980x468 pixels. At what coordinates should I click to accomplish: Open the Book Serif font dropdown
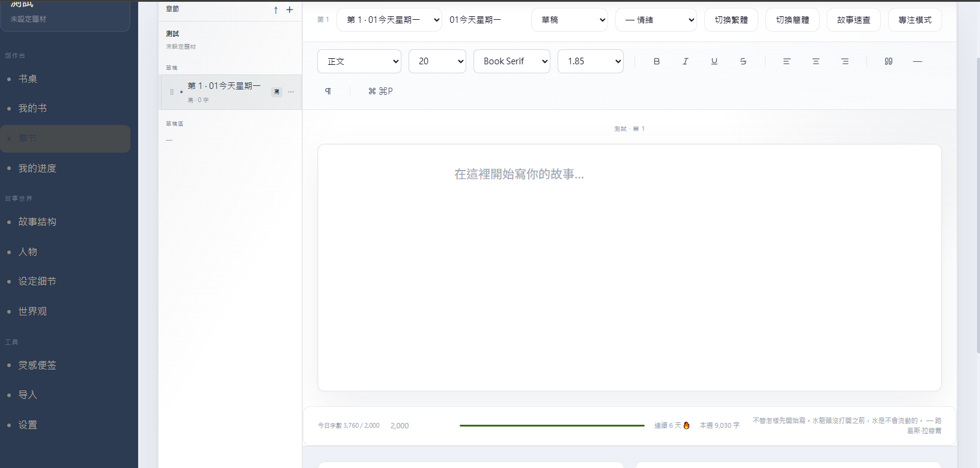(512, 61)
